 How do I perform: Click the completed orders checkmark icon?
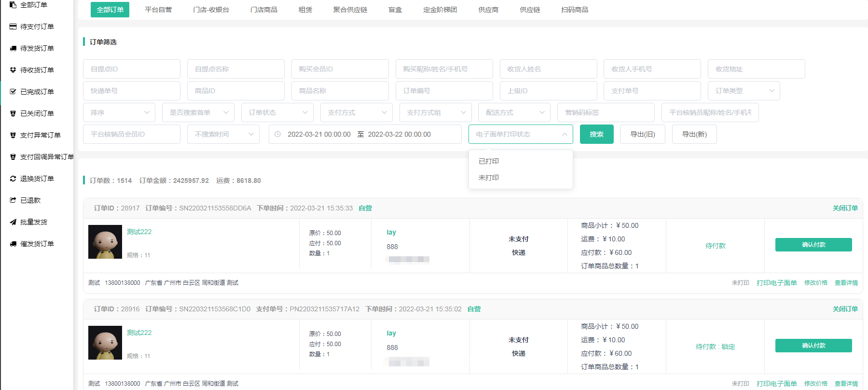[x=13, y=92]
